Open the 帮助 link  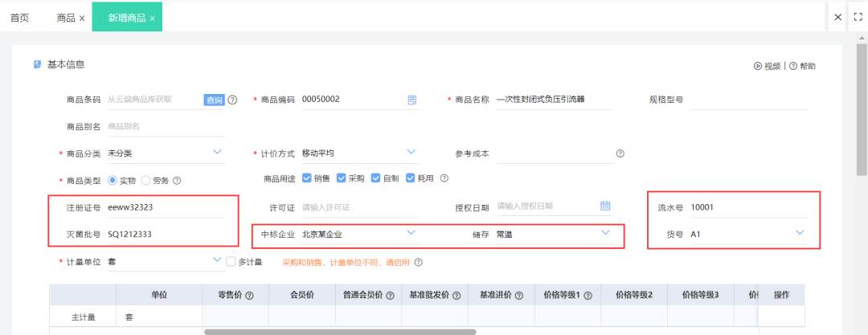(x=803, y=66)
